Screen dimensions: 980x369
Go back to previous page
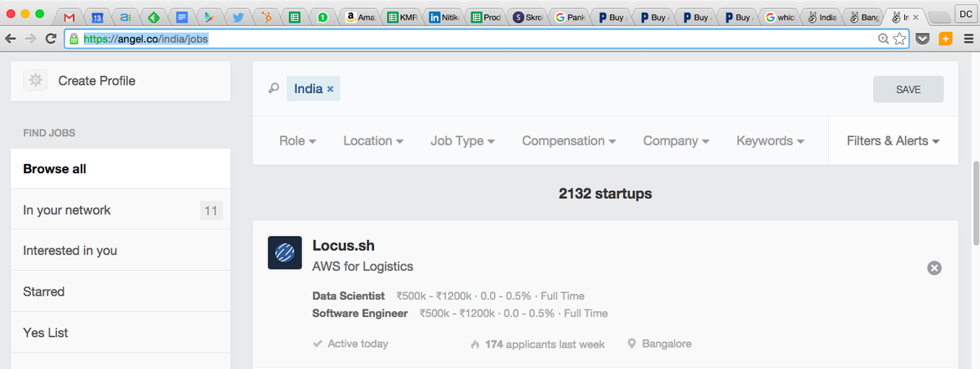click(x=11, y=38)
